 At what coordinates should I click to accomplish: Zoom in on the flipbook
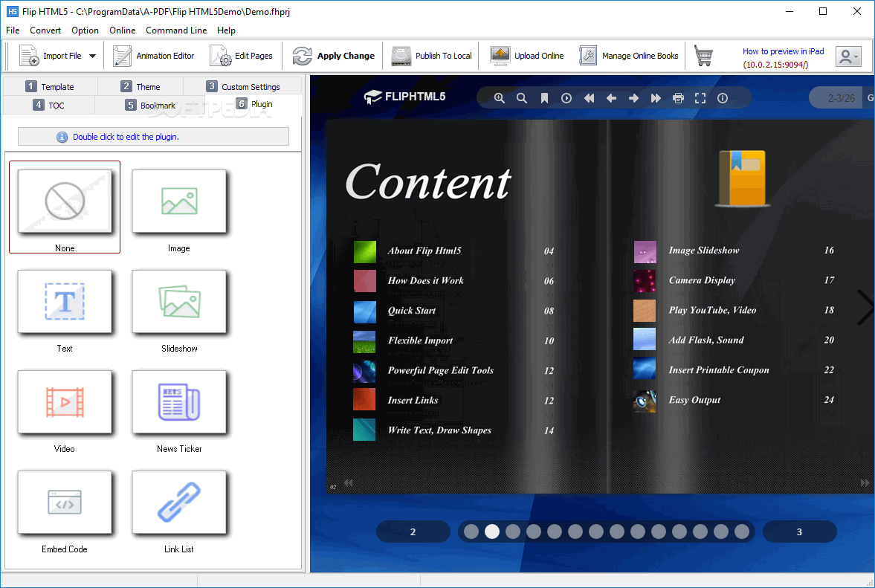500,98
